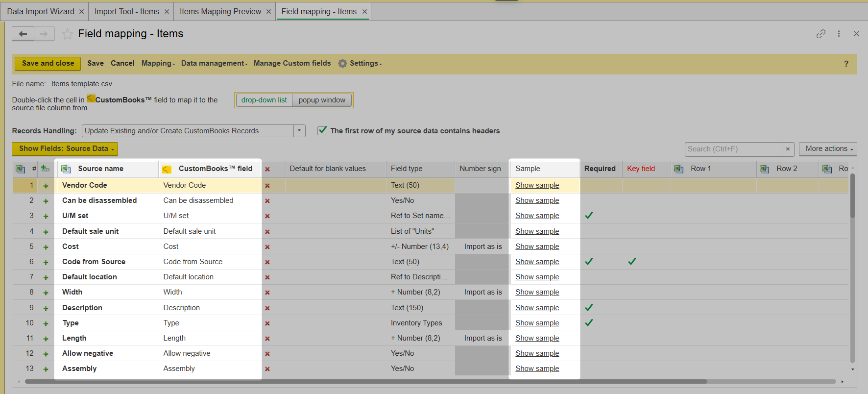Go back with the left arrow button

click(23, 34)
